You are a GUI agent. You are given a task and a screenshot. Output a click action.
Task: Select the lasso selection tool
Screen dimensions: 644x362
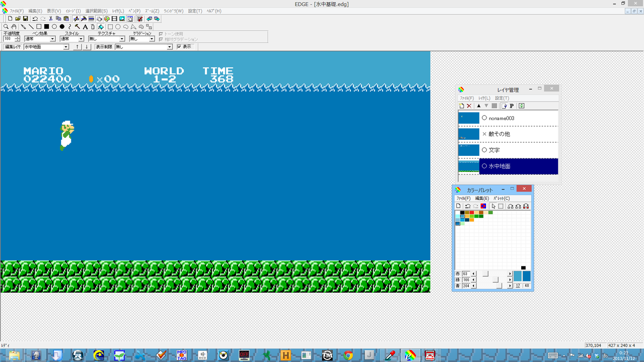[x=126, y=27]
